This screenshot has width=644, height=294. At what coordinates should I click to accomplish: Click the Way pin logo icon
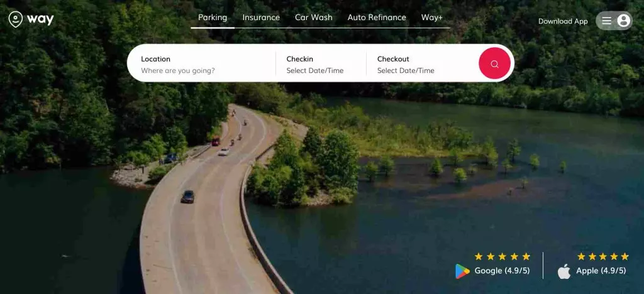tap(16, 19)
